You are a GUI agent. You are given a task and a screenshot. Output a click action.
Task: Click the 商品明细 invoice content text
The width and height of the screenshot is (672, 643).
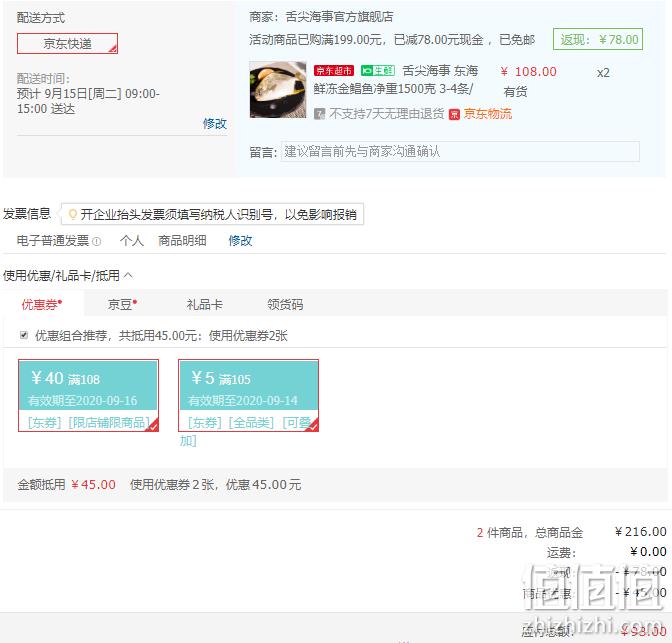182,240
